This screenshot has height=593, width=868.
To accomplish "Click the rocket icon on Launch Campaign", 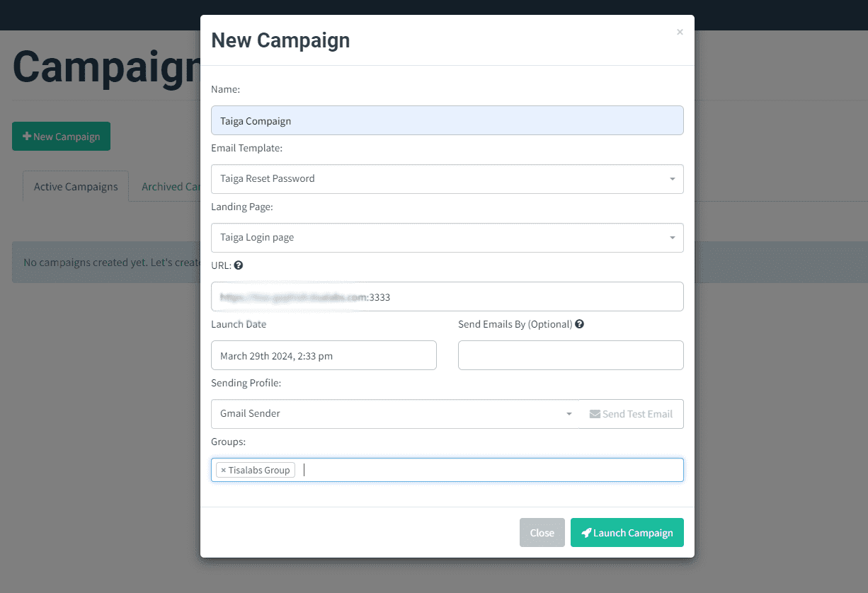I will coord(586,533).
